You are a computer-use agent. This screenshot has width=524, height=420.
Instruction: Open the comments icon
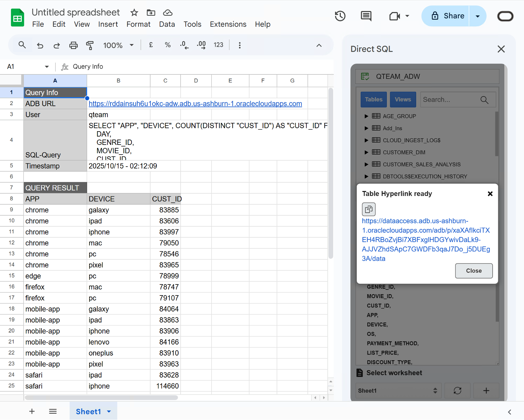point(366,16)
